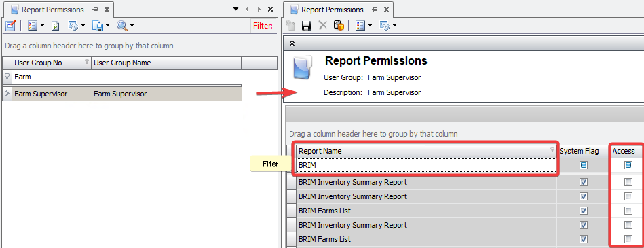Toggle the Access filter row checkbox

pos(628,165)
